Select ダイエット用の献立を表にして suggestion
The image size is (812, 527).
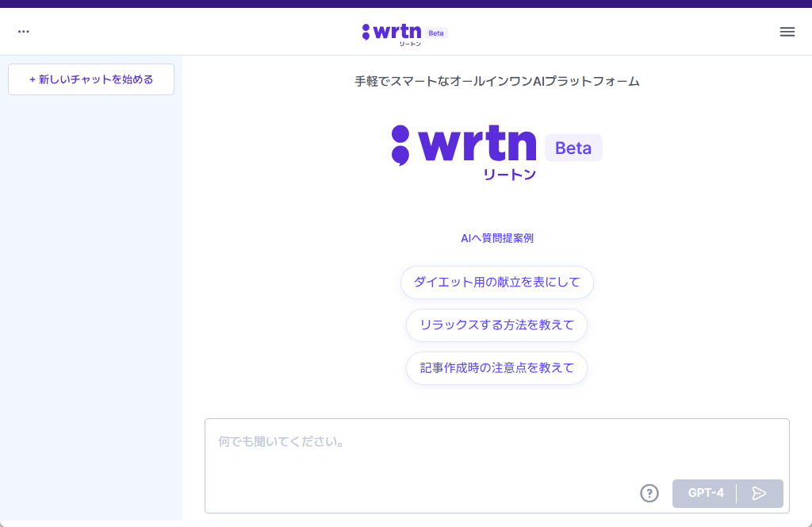(496, 282)
